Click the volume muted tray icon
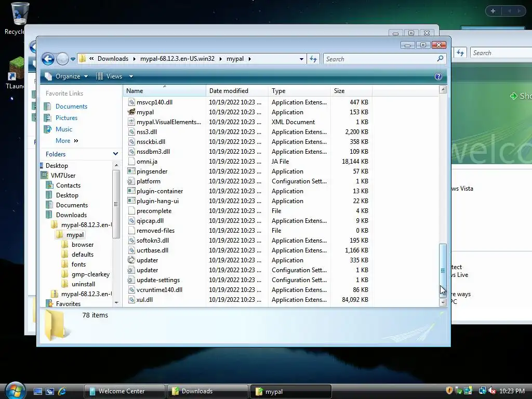The width and height of the screenshot is (532, 399). pyautogui.click(x=491, y=391)
